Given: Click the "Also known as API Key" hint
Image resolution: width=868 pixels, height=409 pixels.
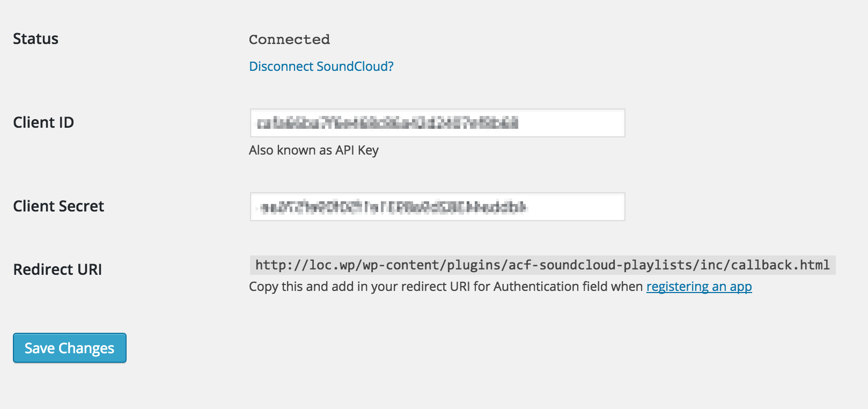Looking at the screenshot, I should coord(313,150).
